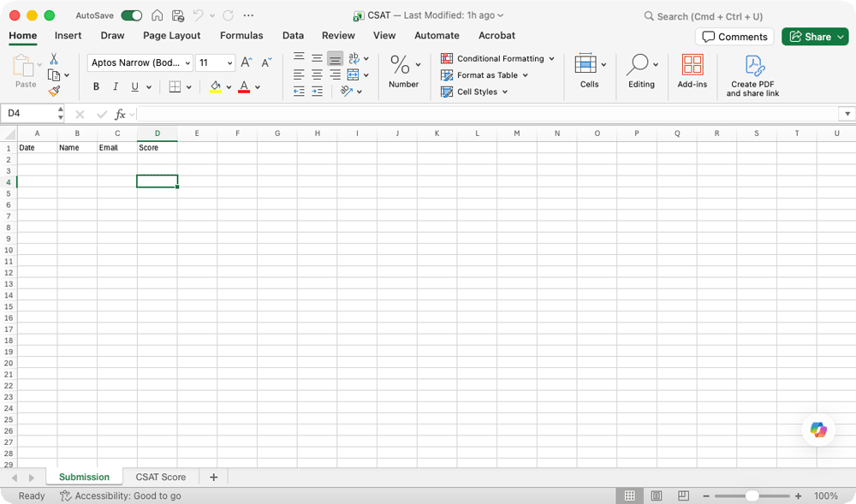Screen dimensions: 856x504
Task: Click Accessibility: Good to go status
Action: [121, 495]
